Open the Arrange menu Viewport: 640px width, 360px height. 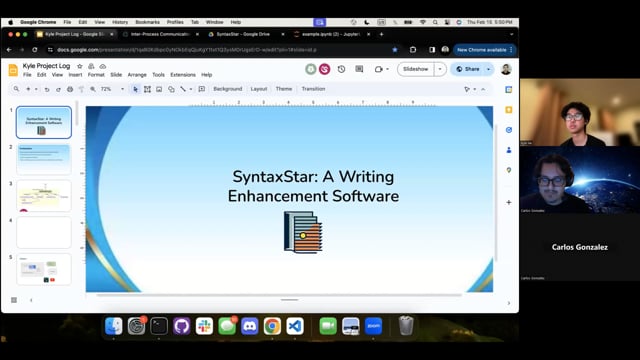tap(137, 75)
